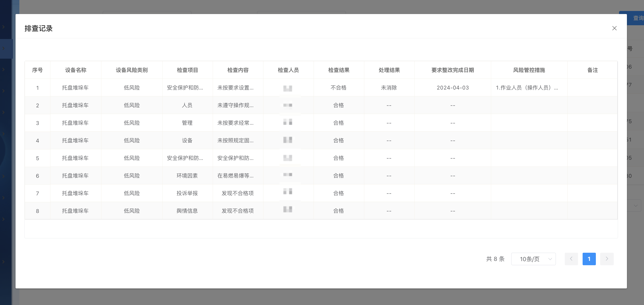Click truncated 风险管控措施 text in row 1
Screen dimensions: 644x305
click(x=527, y=88)
